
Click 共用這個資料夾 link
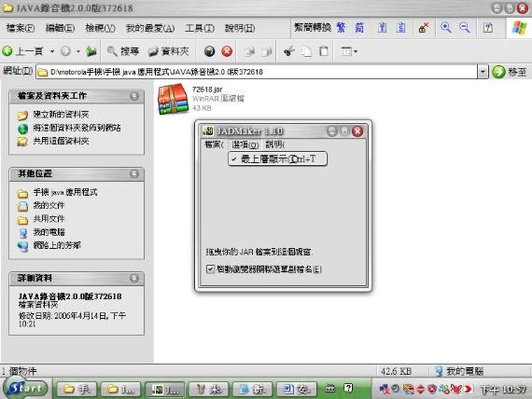(61, 141)
